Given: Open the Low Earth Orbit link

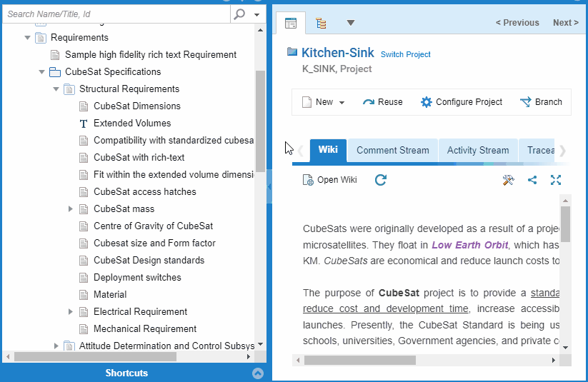Looking at the screenshot, I should (x=470, y=245).
